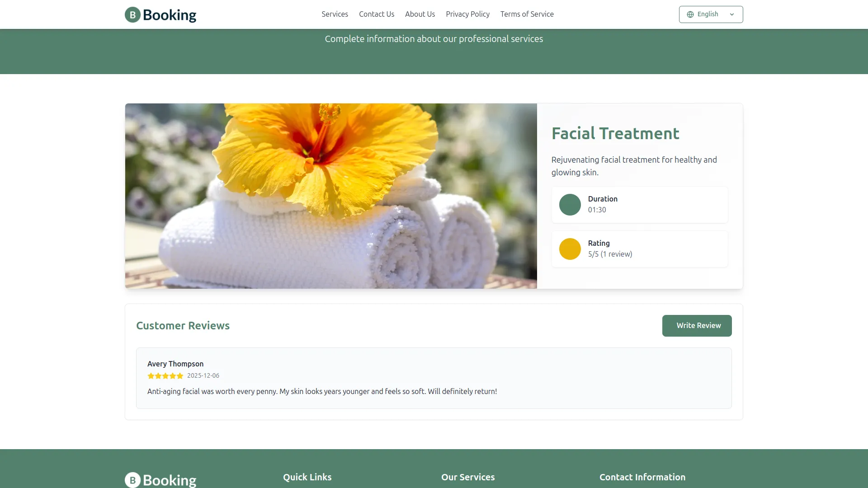Go to Contact Us page

pyautogui.click(x=376, y=14)
